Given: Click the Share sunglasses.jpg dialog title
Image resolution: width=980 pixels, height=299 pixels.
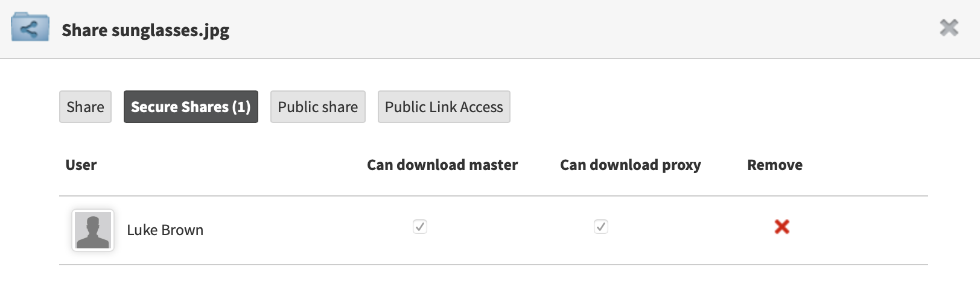Looking at the screenshot, I should [x=145, y=30].
